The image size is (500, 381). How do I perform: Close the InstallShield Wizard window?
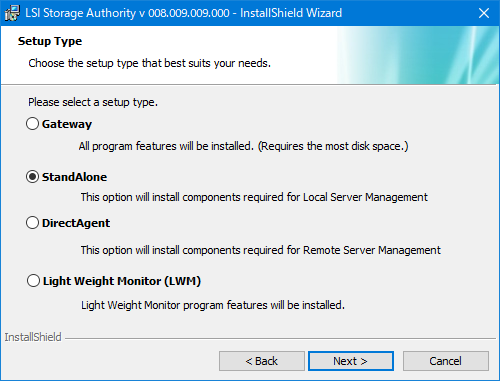[484, 13]
